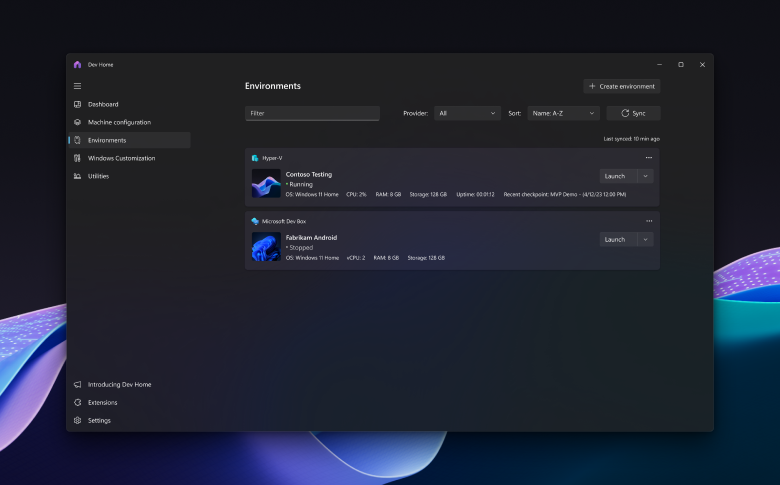780x485 pixels.
Task: Select Windows Customization in sidebar
Action: pos(121,158)
